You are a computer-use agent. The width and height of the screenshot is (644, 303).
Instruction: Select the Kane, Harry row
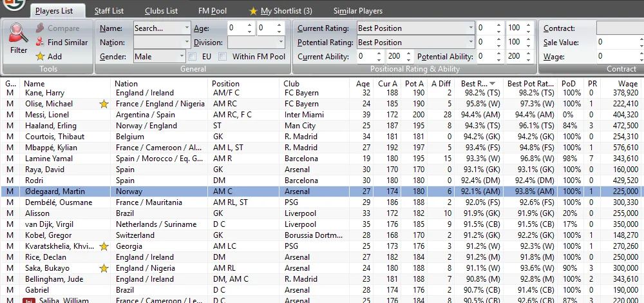322,93
